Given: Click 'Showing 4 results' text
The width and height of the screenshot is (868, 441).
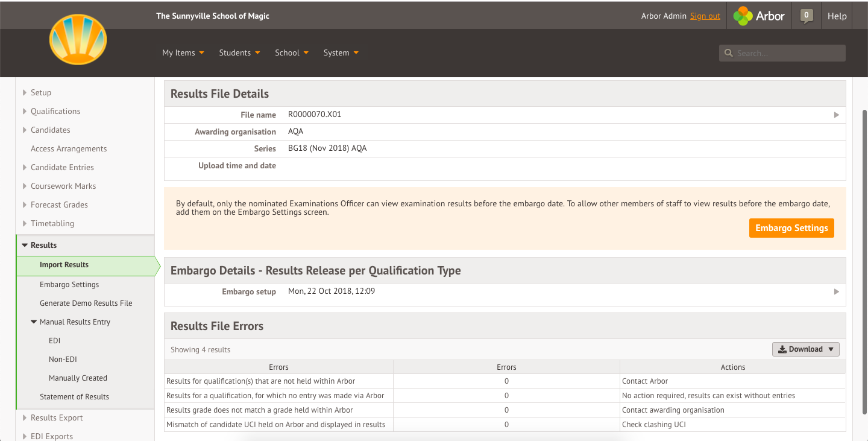Looking at the screenshot, I should pyautogui.click(x=200, y=350).
